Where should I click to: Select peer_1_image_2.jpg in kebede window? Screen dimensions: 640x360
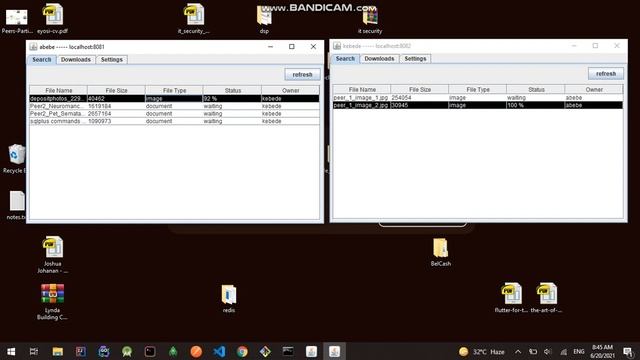[478, 105]
